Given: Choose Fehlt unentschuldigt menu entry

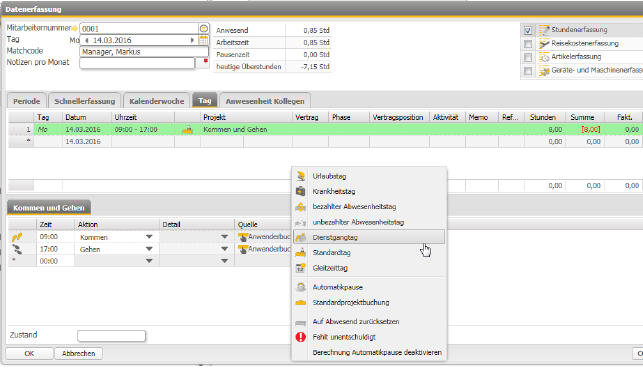Looking at the screenshot, I should (x=369, y=337).
